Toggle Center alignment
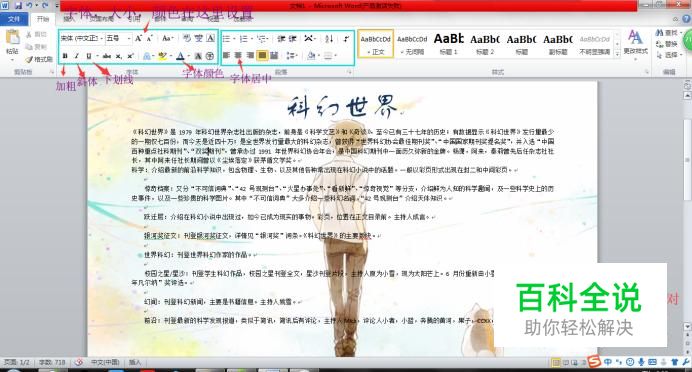Image resolution: width=692 pixels, height=372 pixels. (x=238, y=56)
